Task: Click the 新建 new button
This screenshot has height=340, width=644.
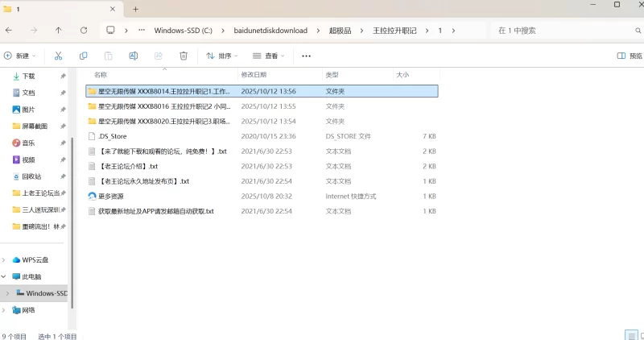Action: [x=20, y=56]
